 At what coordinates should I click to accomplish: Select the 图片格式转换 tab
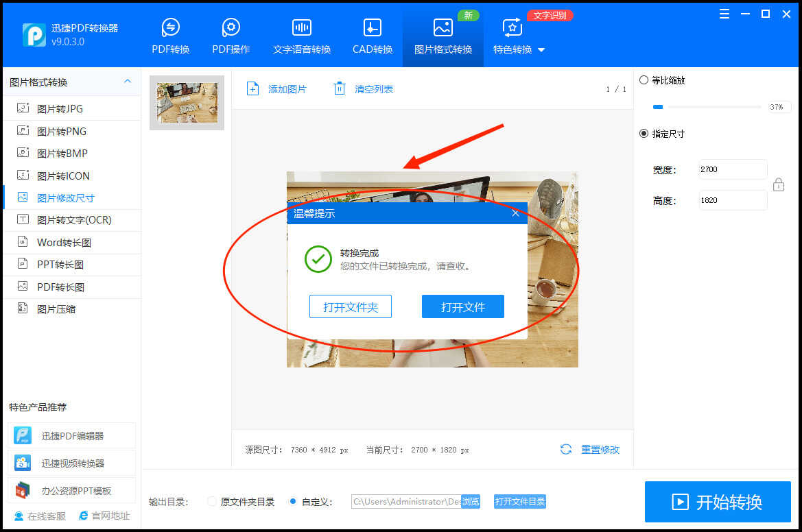point(443,39)
